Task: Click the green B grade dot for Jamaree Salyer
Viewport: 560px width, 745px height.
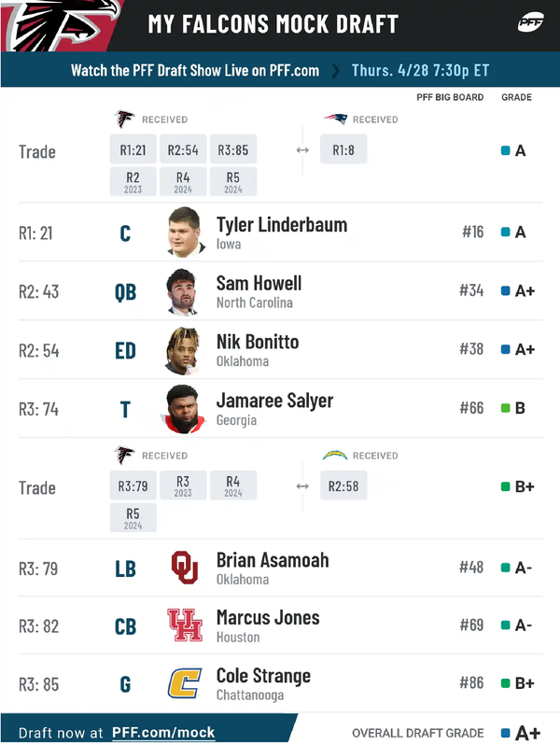Action: tap(505, 408)
